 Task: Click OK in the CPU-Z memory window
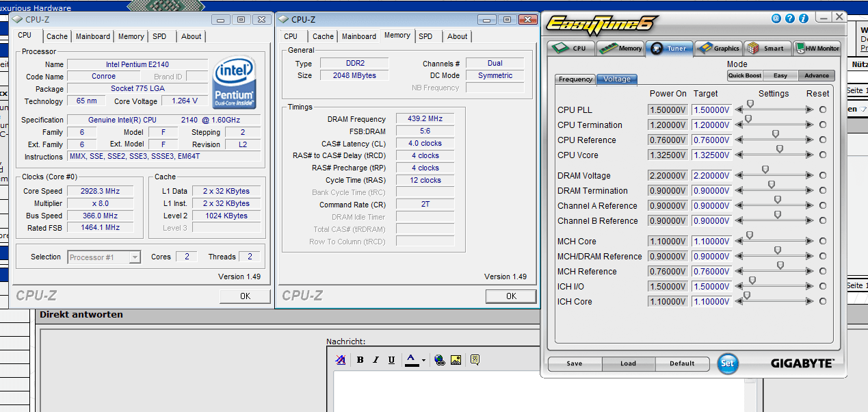point(511,296)
